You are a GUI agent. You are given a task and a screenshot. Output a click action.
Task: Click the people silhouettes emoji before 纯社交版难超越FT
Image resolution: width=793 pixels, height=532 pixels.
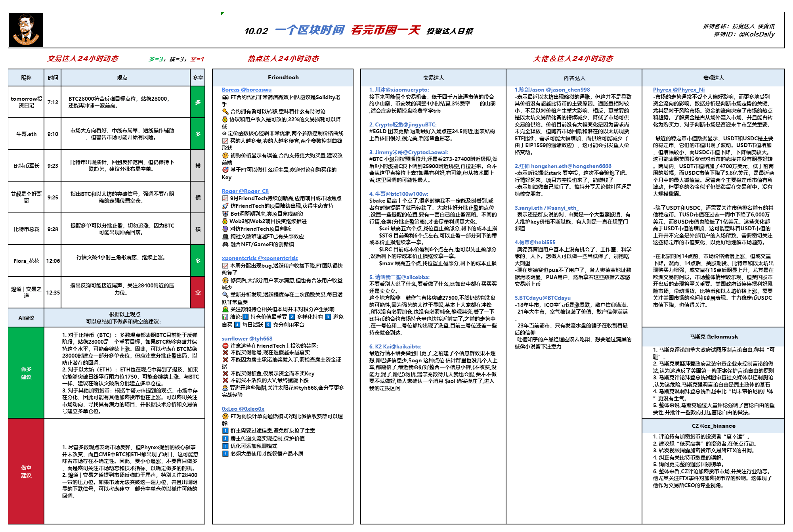click(x=225, y=236)
